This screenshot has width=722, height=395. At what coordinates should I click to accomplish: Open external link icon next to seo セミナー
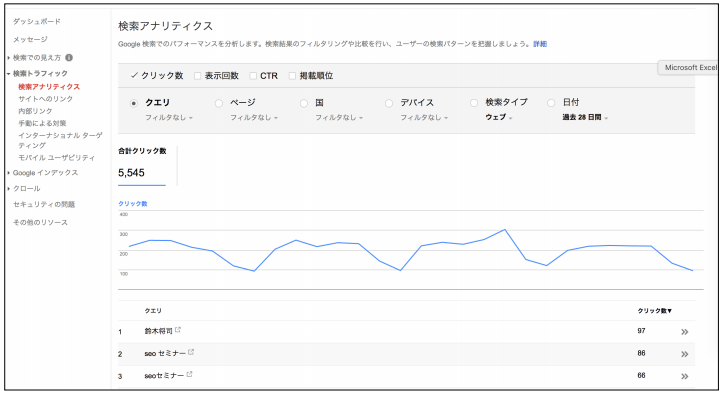[x=191, y=352]
